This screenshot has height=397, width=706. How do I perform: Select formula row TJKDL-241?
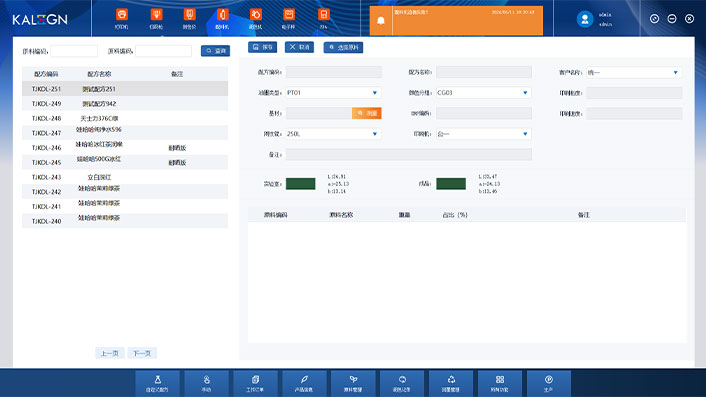125,206
